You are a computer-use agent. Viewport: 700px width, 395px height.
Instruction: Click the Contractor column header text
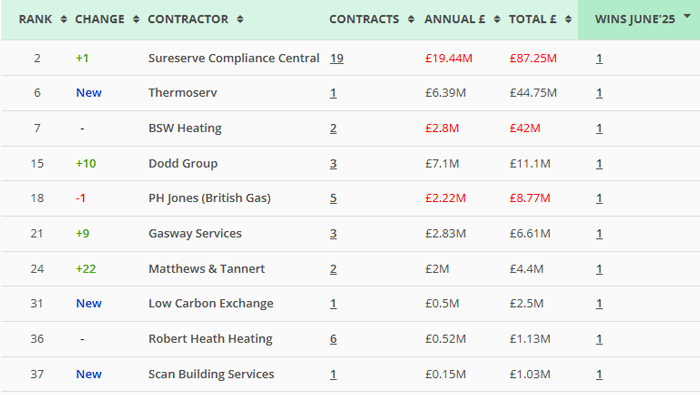point(188,19)
